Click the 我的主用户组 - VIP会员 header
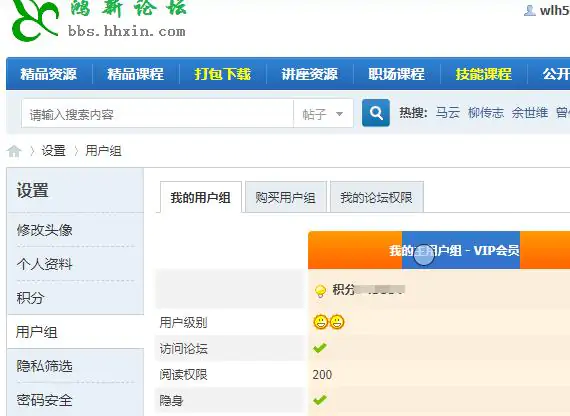 (454, 251)
